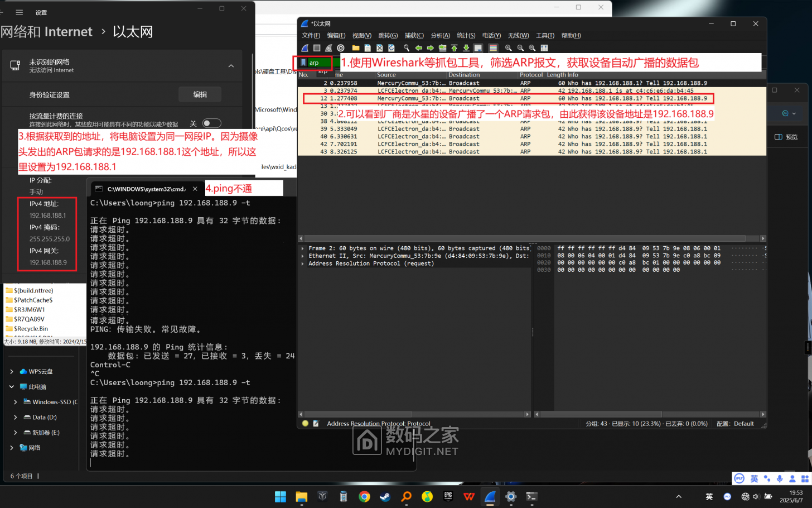This screenshot has width=812, height=508.
Task: Click the resize columns icon in toolbar
Action: (x=544, y=48)
